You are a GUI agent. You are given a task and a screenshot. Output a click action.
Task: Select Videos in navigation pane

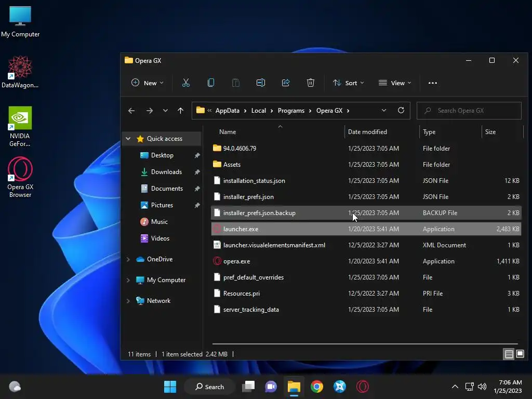tap(160, 238)
